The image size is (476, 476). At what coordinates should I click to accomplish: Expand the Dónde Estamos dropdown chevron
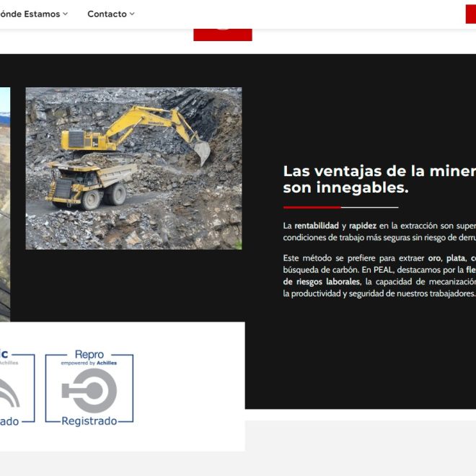click(66, 14)
